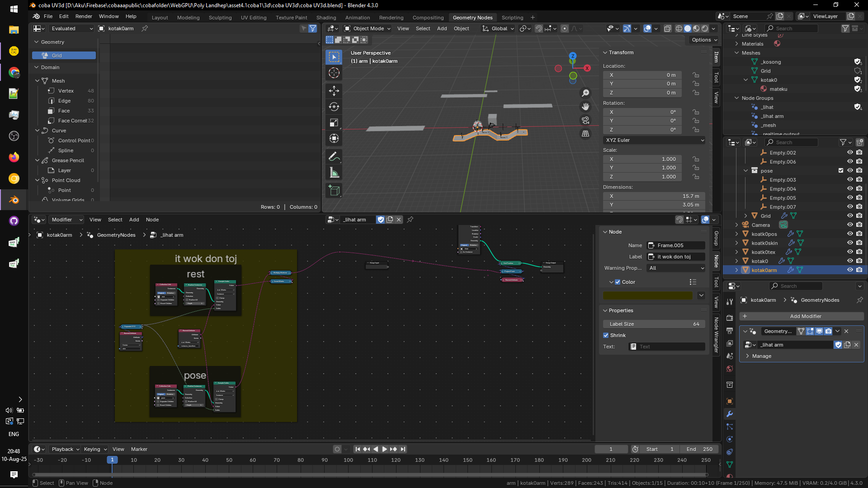868x488 pixels.
Task: Select the Rotate tool in viewport toolbar
Action: tap(334, 107)
